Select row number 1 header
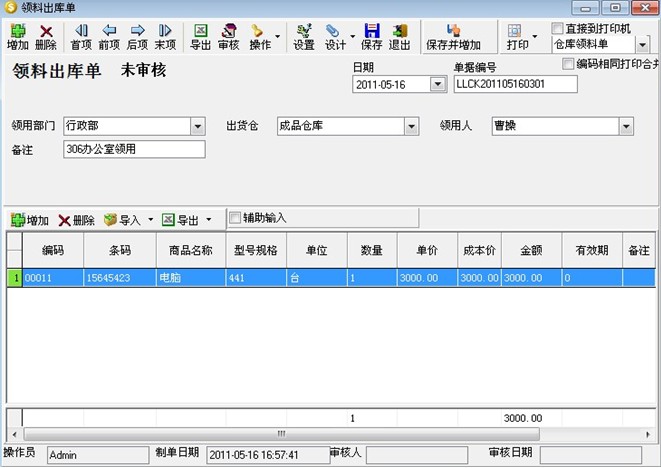The image size is (661, 468). pyautogui.click(x=15, y=278)
